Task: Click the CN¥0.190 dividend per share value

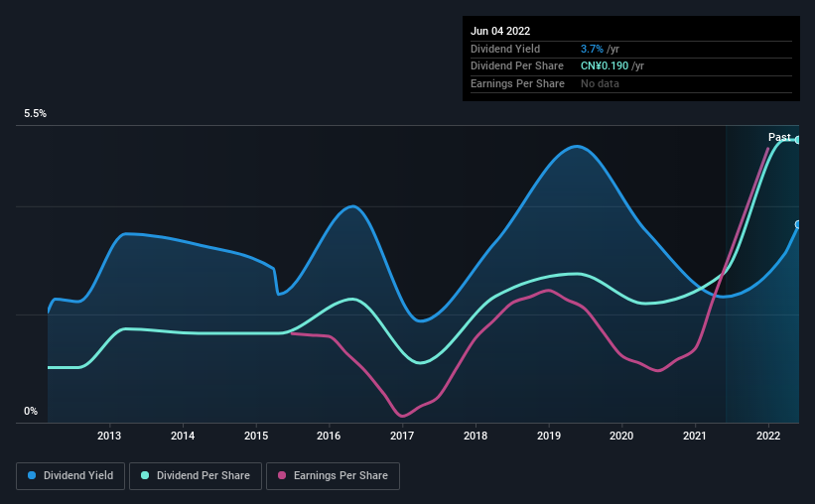Action: click(x=605, y=66)
